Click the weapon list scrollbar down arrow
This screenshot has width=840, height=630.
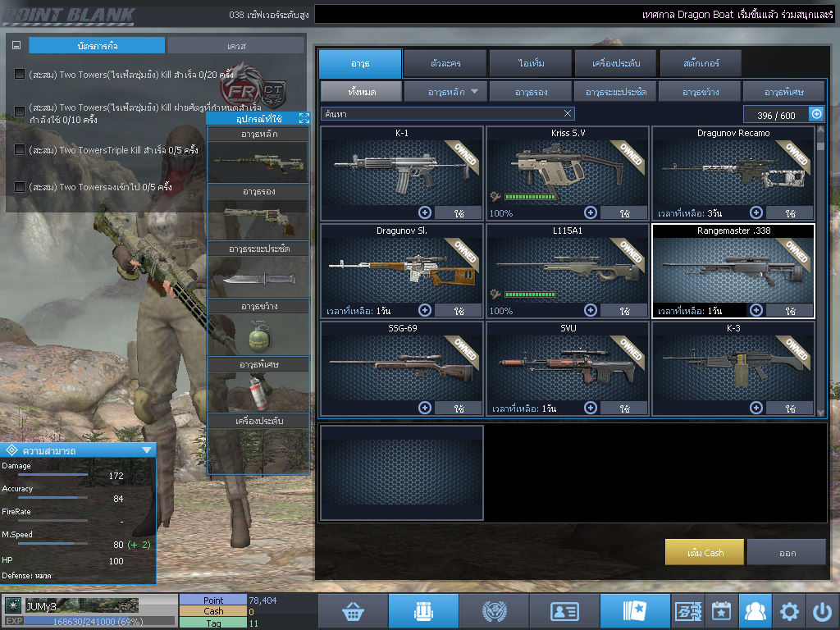tap(820, 413)
